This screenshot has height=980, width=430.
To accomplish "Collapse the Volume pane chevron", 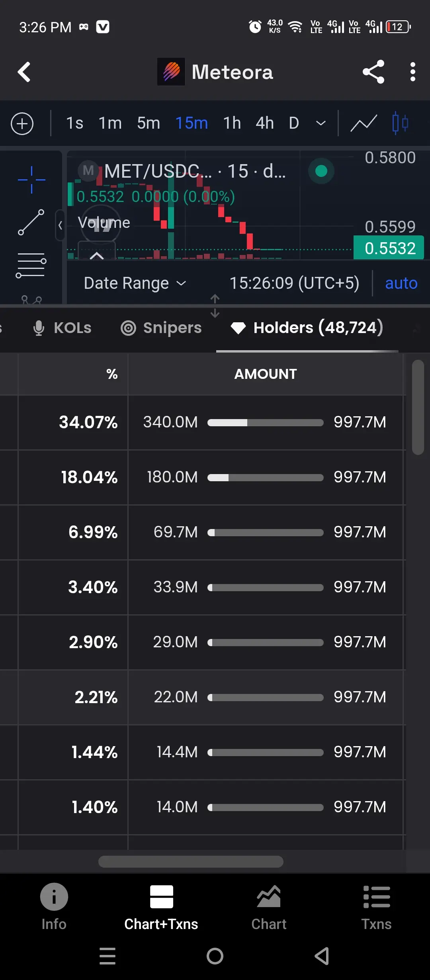I will click(97, 255).
